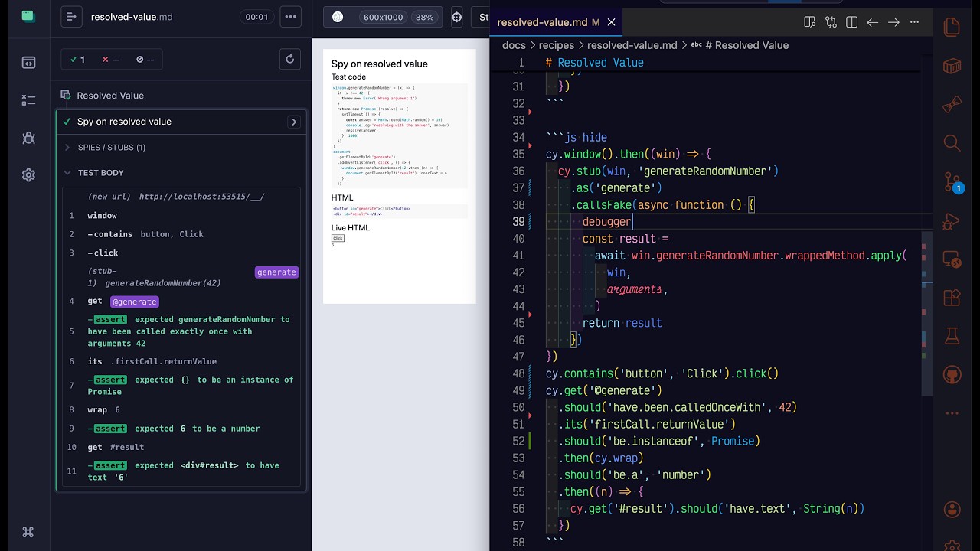Click the selector playground crosshair icon
This screenshot has width=980, height=551.
(x=457, y=17)
